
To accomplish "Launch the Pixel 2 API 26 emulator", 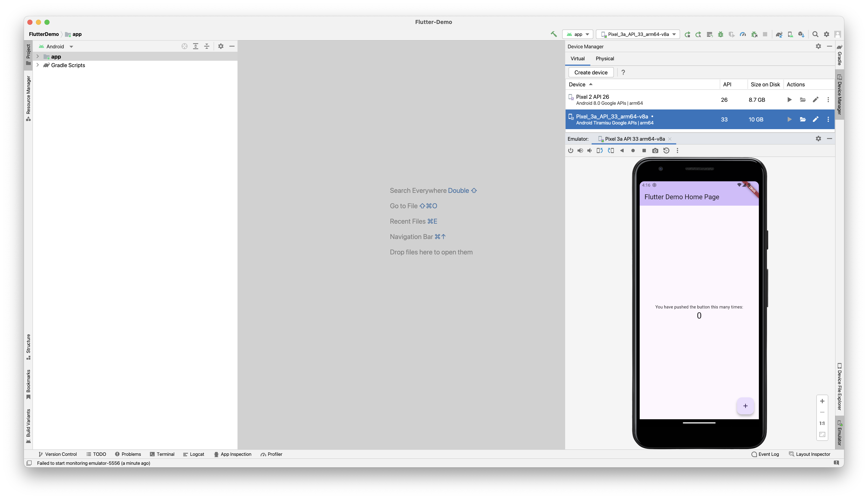I will point(789,100).
